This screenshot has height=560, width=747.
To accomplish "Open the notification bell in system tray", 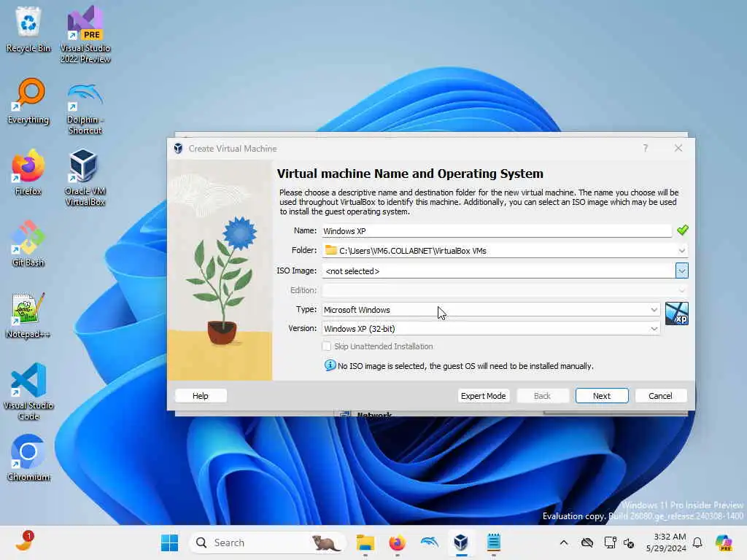I will click(x=697, y=542).
